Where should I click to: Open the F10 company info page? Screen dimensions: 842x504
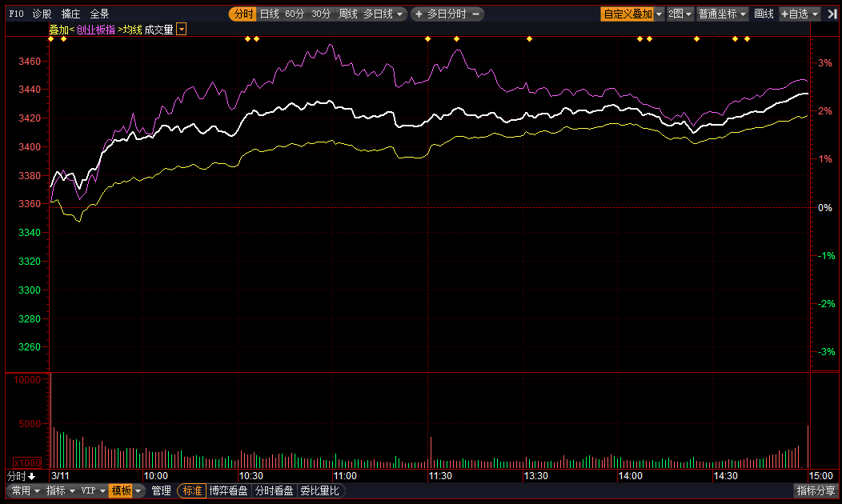pos(16,14)
